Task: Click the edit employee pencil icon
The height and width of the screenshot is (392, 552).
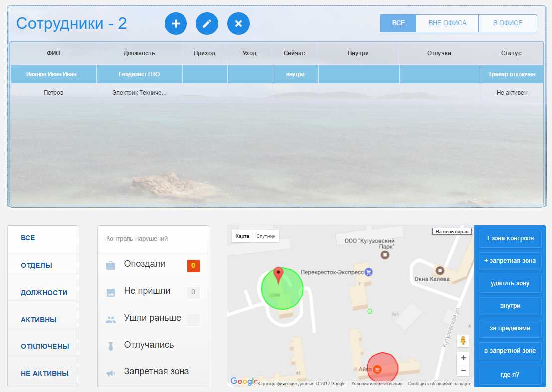Action: [x=207, y=24]
